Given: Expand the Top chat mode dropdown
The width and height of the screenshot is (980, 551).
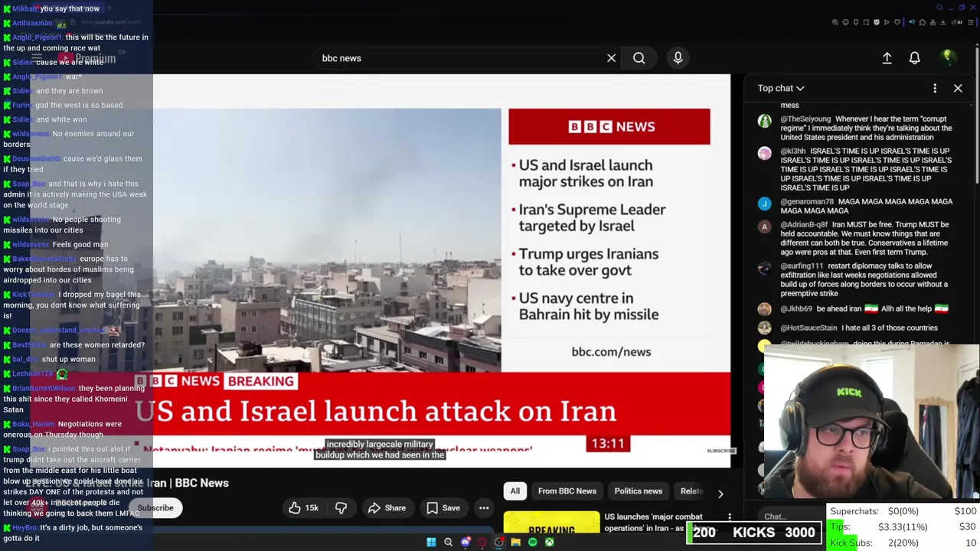Looking at the screenshot, I should click(781, 88).
